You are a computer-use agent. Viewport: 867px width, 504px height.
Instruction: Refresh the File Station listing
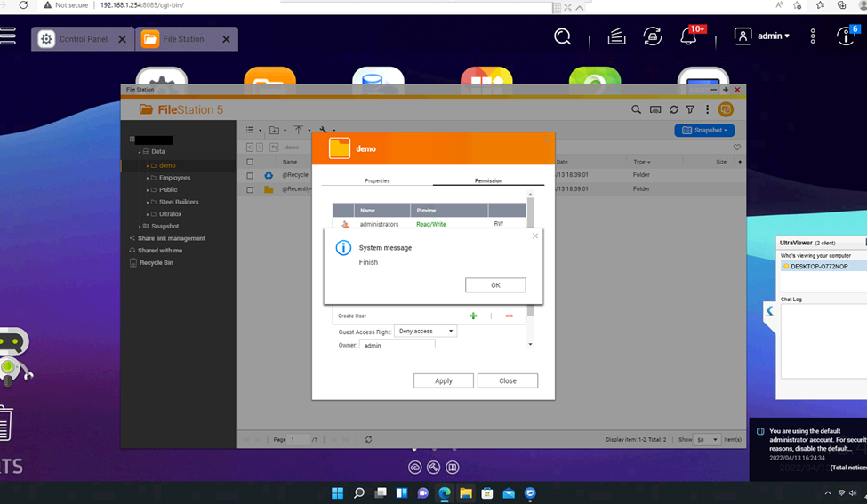[x=673, y=109]
